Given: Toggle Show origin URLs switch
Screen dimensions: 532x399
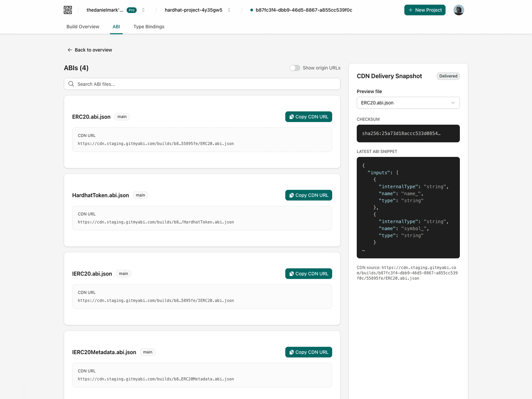Looking at the screenshot, I should click(295, 68).
